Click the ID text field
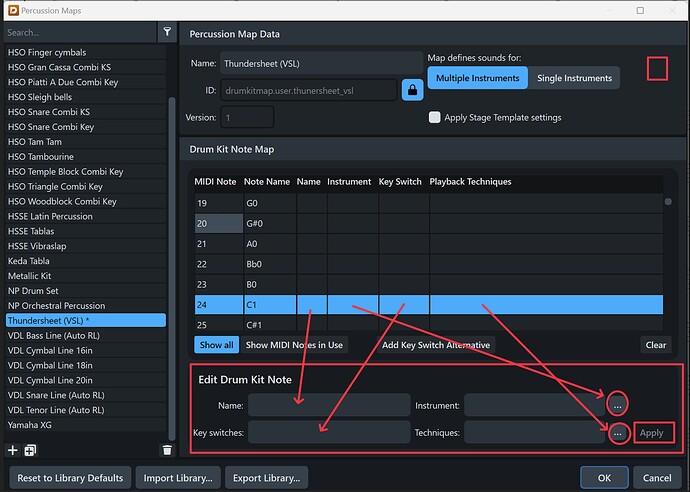 click(309, 90)
